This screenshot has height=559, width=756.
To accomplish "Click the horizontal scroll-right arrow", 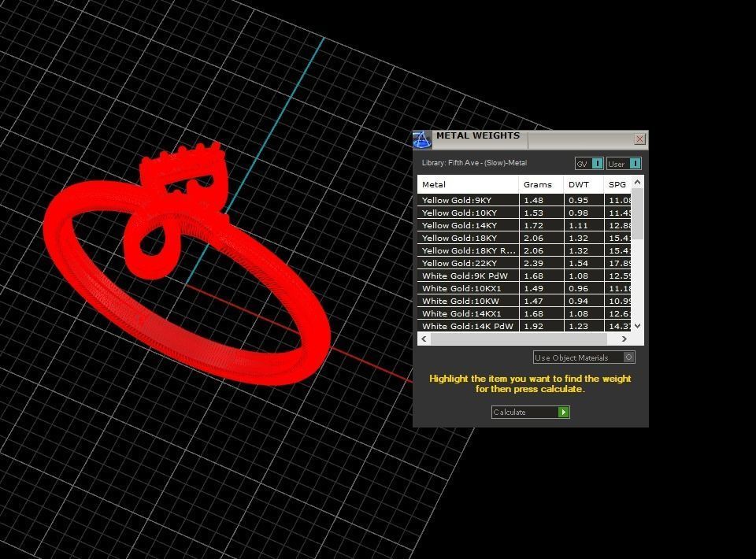I will click(x=624, y=339).
